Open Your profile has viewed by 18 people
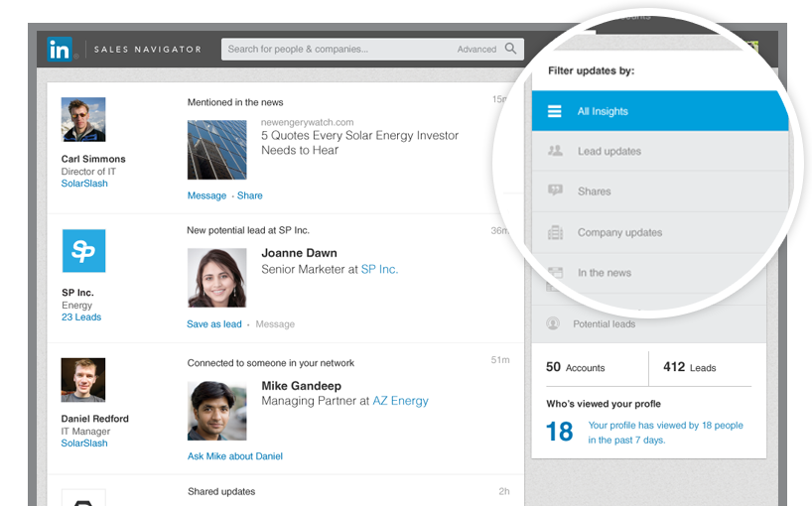Screen dimensions: 812x506 (x=665, y=433)
